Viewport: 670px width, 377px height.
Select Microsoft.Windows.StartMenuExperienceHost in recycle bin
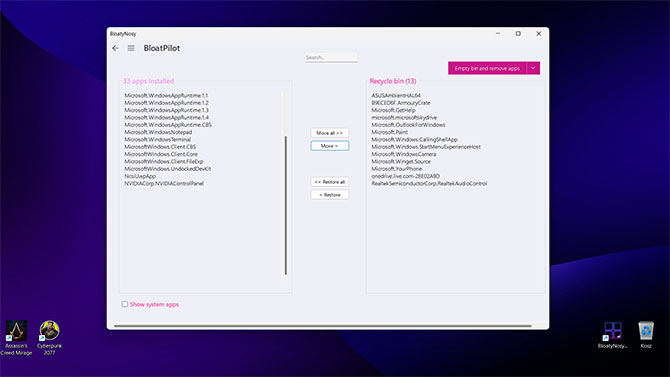pos(426,147)
